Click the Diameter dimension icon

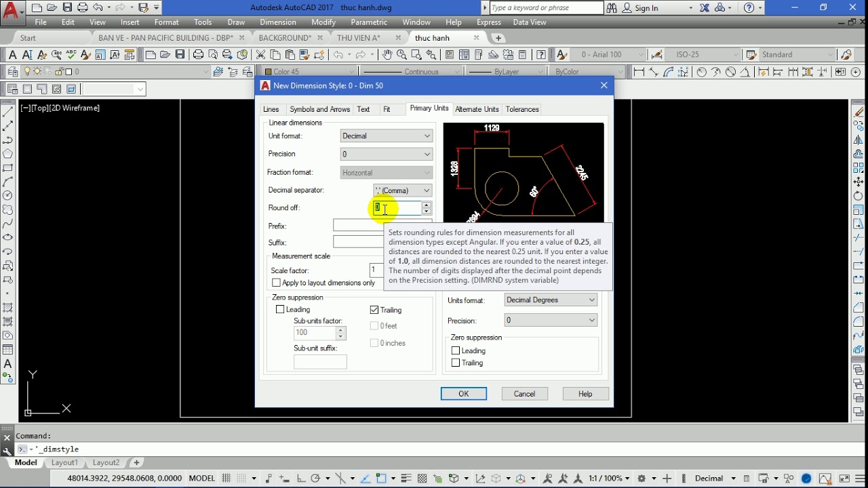click(x=731, y=72)
